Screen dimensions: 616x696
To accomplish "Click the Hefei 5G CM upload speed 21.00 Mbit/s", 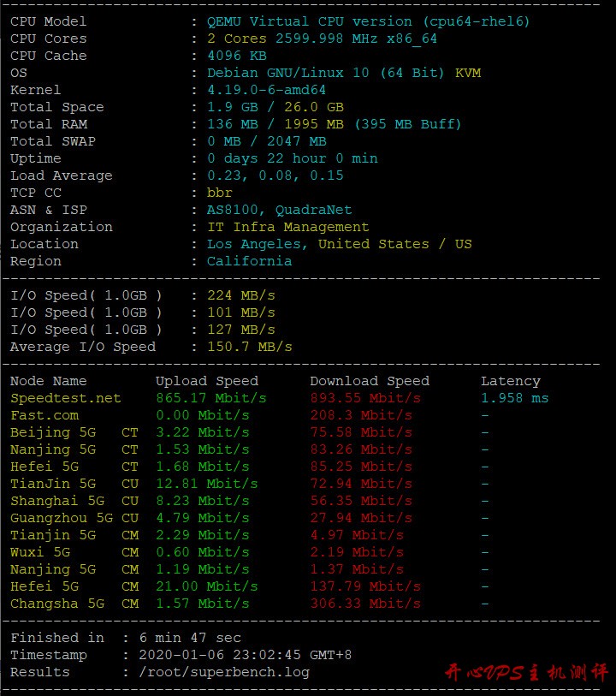I will tap(207, 586).
